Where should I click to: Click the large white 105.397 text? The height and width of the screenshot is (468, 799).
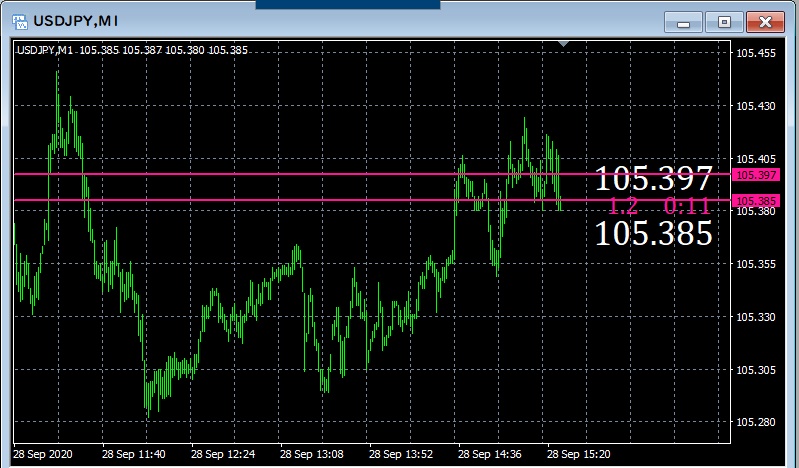[x=654, y=178]
